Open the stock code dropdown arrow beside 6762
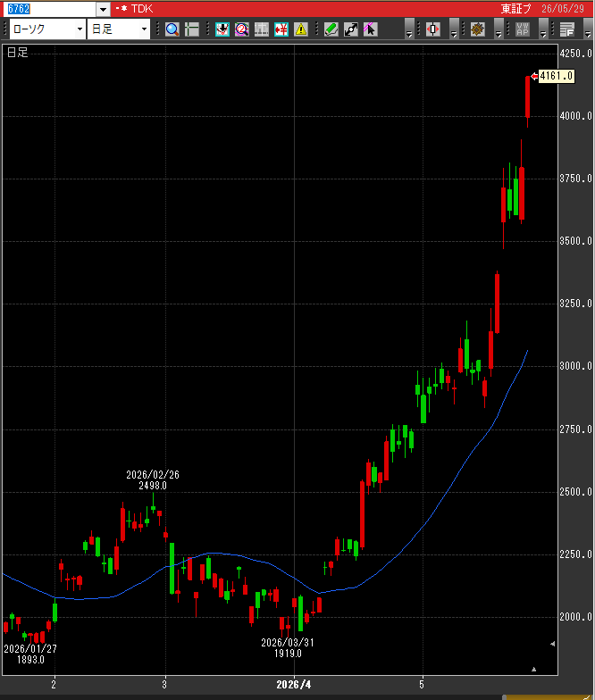Viewport: 595px width, 700px height. (104, 9)
